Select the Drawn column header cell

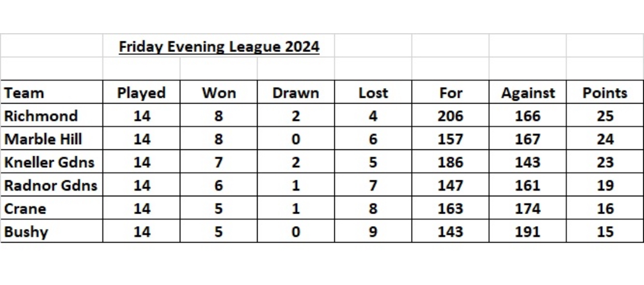click(295, 93)
